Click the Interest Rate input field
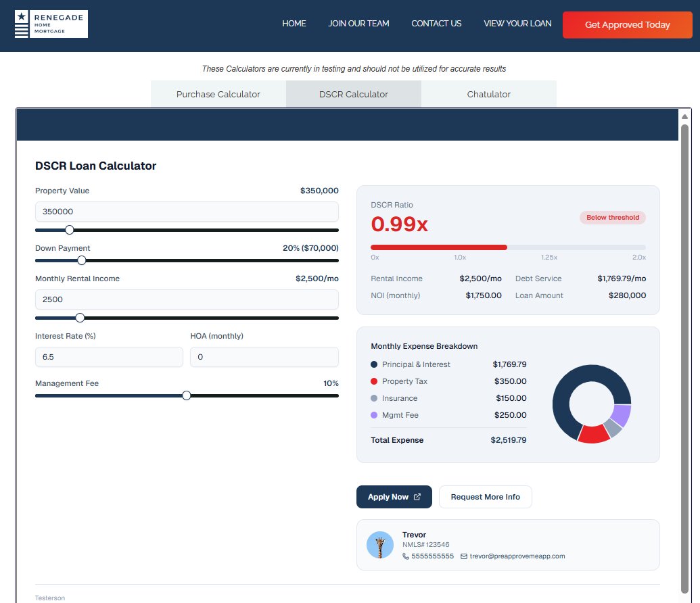 point(109,357)
